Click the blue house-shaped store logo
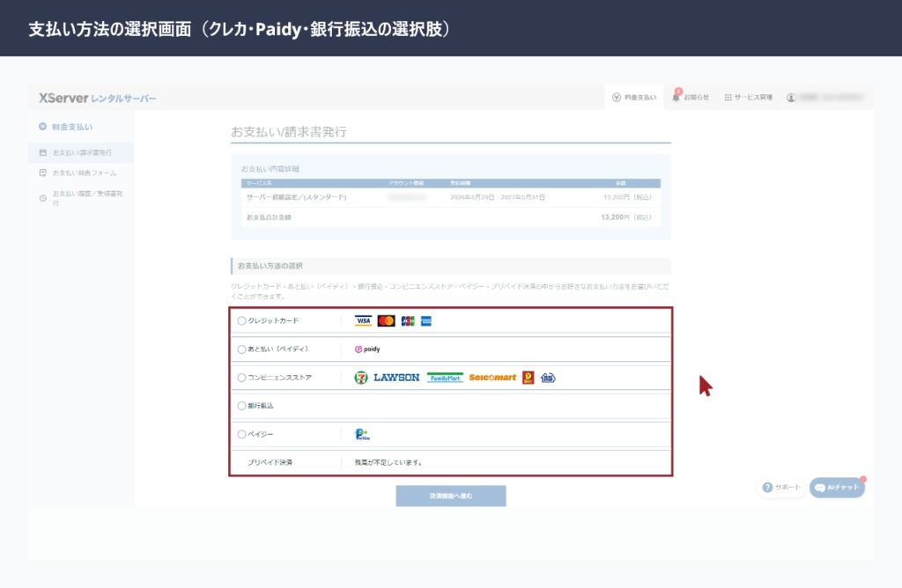Screen dimensions: 902x588 click(548, 378)
